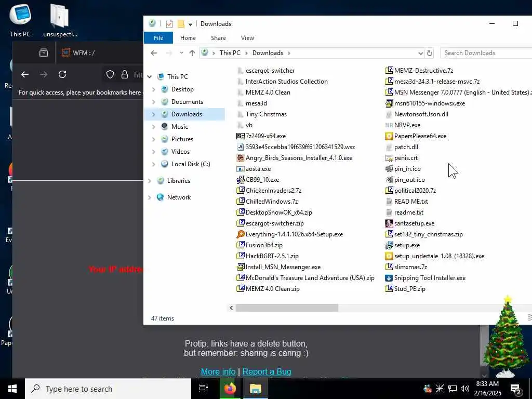Select Install_MSN_Messenger.exe file icon
Screen dimensions: 532x399
(x=240, y=267)
